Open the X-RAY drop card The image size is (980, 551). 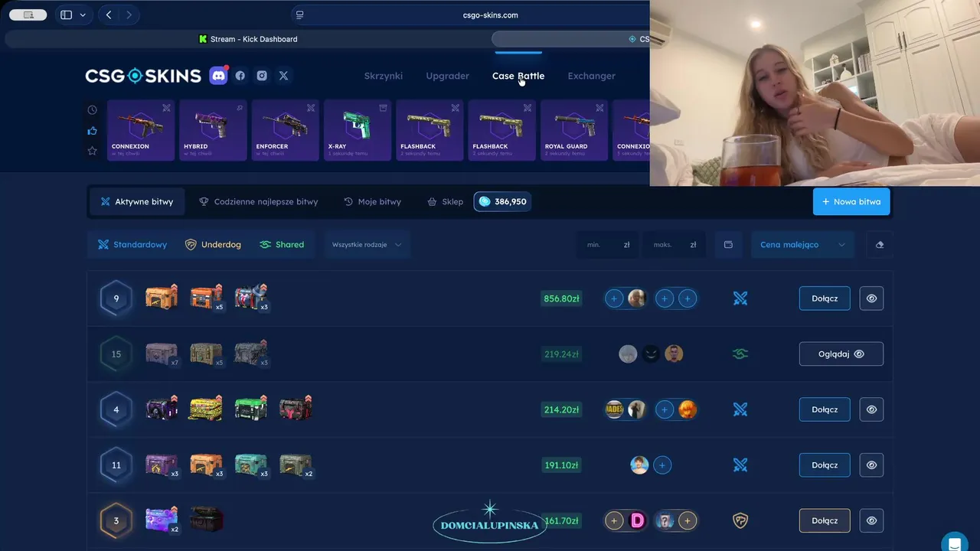358,130
